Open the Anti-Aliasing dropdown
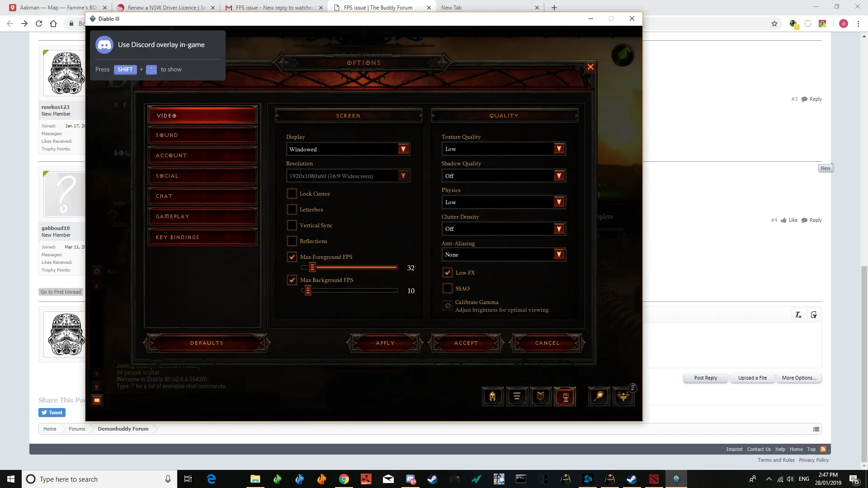The height and width of the screenshot is (488, 868). tap(559, 254)
